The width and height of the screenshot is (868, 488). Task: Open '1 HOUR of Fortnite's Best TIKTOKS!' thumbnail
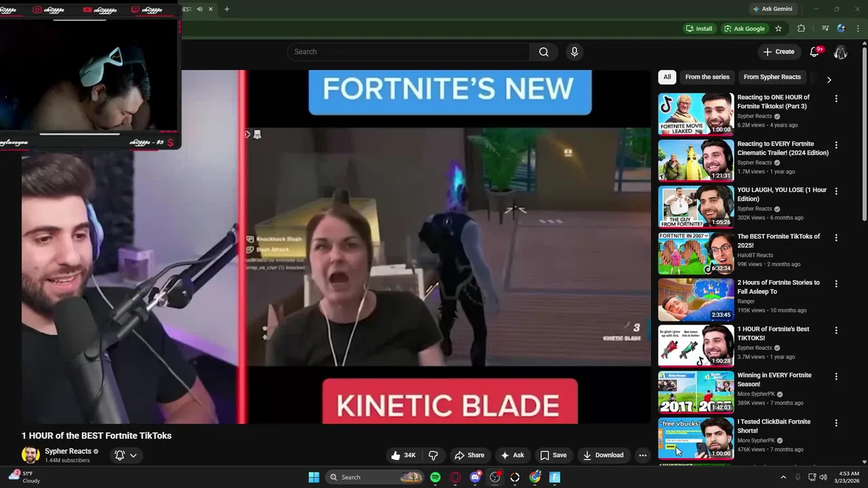coord(696,346)
